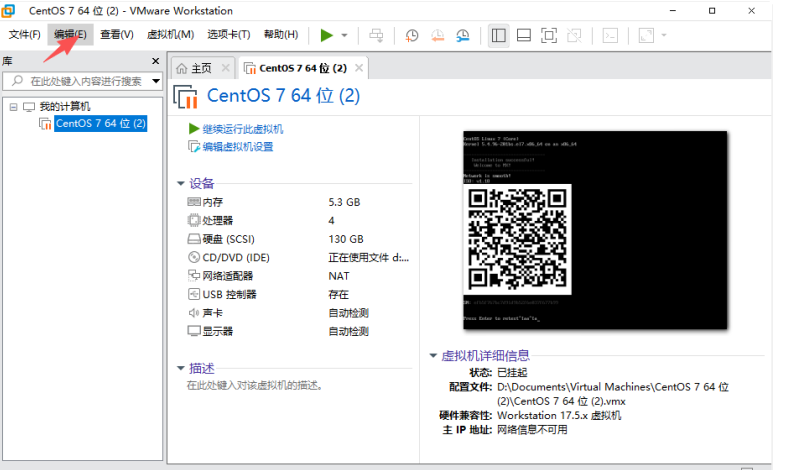Click the 声卡 sound card icon
Image resolution: width=789 pixels, height=470 pixels.
tap(194, 313)
